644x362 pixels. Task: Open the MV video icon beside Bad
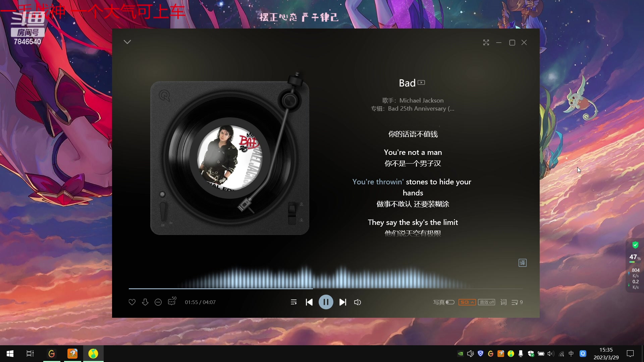422,82
